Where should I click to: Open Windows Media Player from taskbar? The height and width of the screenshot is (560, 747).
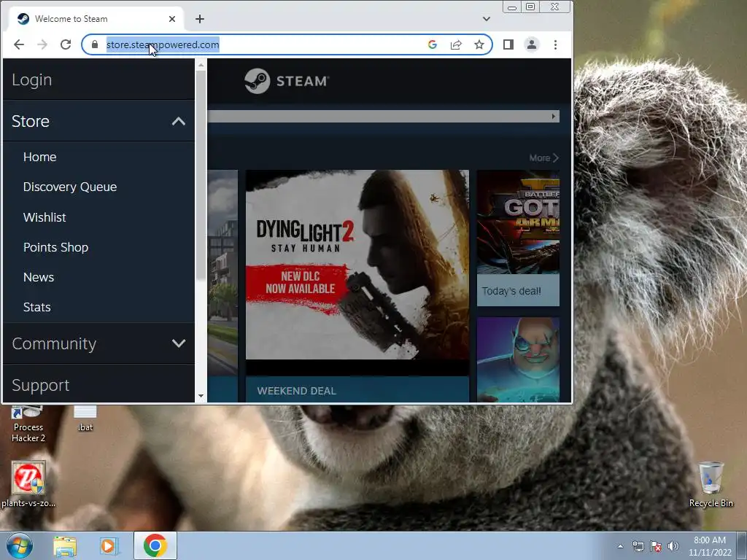(108, 545)
